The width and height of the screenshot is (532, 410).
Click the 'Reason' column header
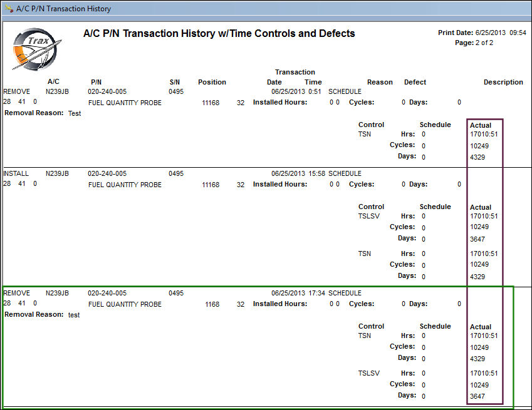380,82
